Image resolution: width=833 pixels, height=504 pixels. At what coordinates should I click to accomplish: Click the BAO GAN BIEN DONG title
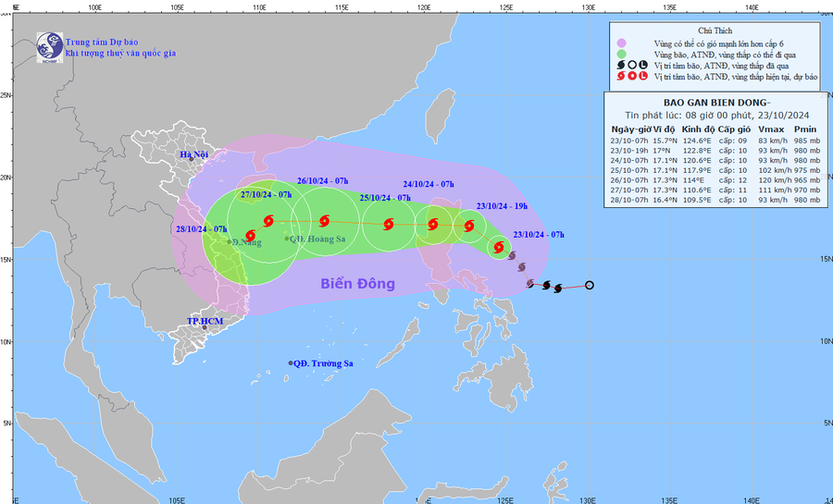pos(710,103)
